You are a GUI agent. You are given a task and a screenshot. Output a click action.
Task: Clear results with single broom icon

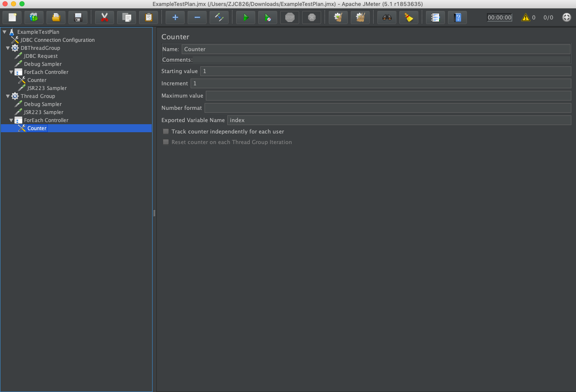(x=338, y=17)
